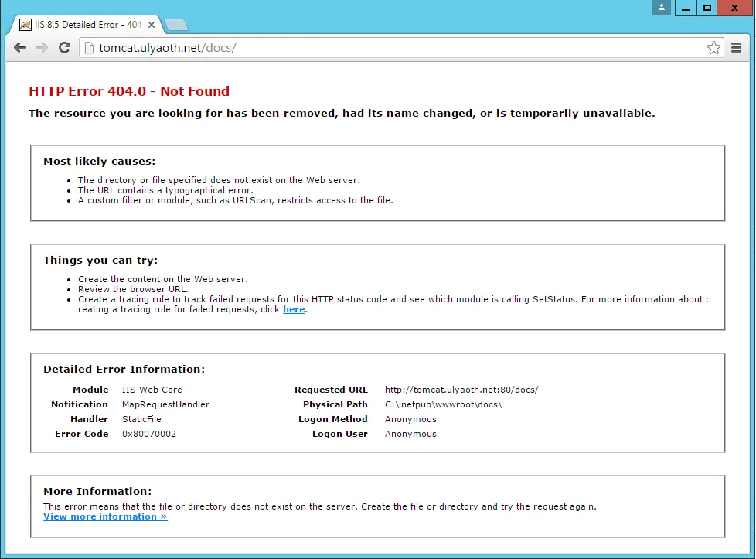756x559 pixels.
Task: Click the browser Back arrow
Action: tap(19, 48)
